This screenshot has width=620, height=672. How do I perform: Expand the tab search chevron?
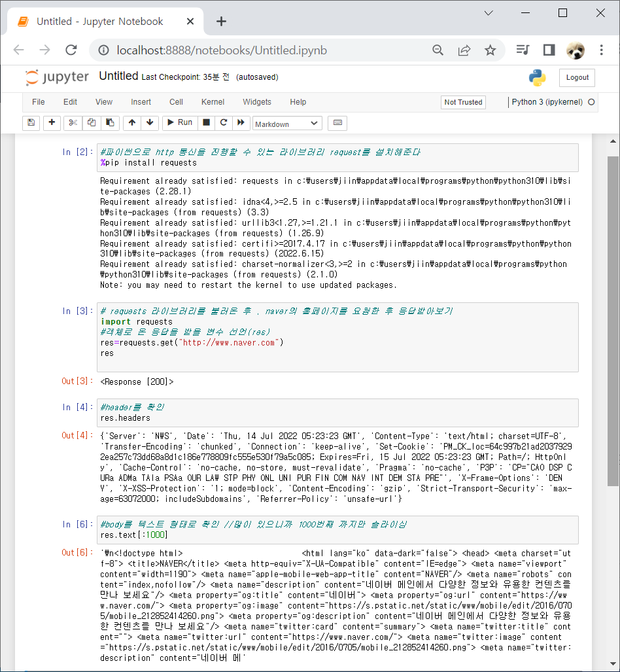(x=489, y=13)
